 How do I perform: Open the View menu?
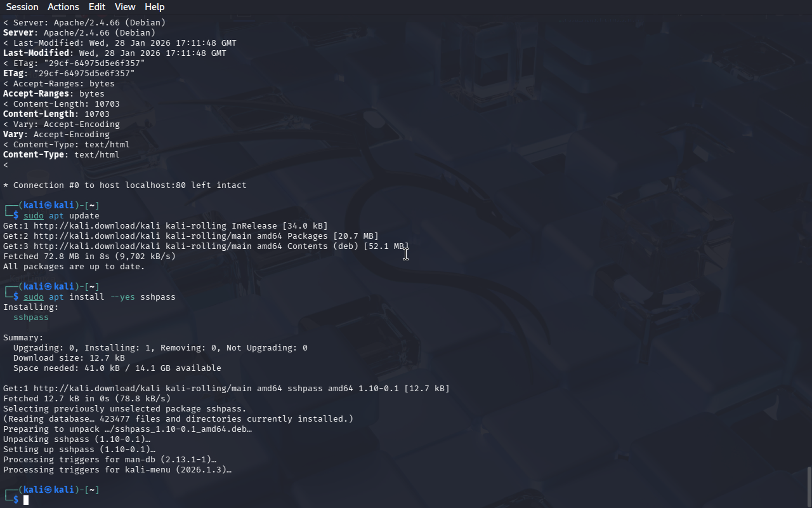coord(125,7)
